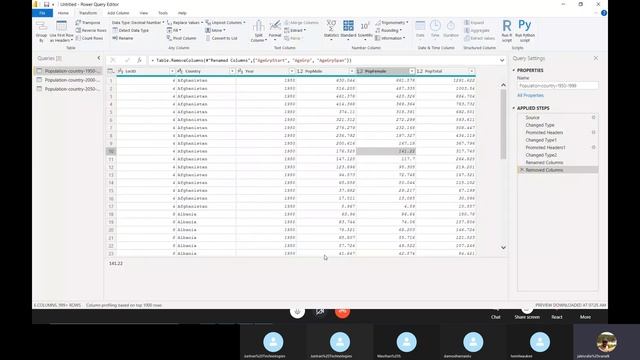
Task: Open the Rounding dropdown
Action: coord(389,30)
